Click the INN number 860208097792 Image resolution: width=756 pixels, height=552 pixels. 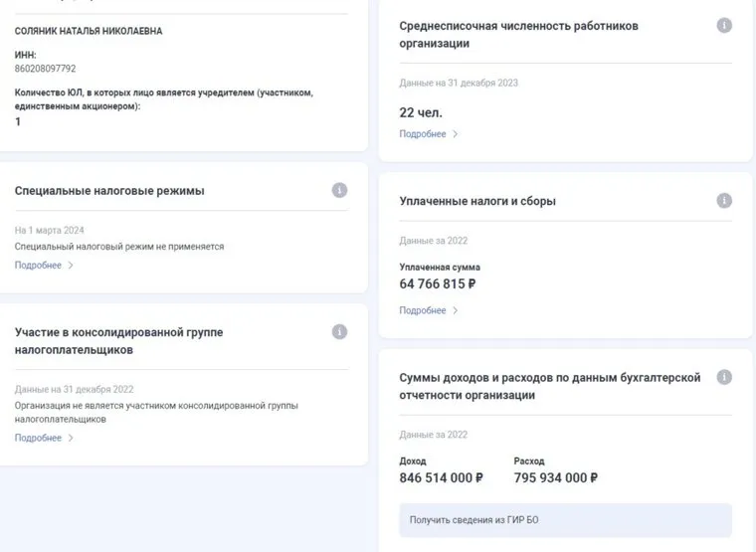(46, 69)
